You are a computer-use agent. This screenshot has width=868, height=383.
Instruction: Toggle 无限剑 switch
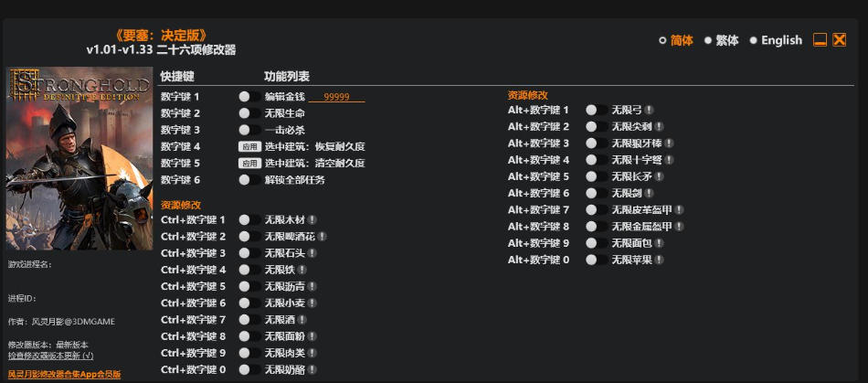(597, 193)
